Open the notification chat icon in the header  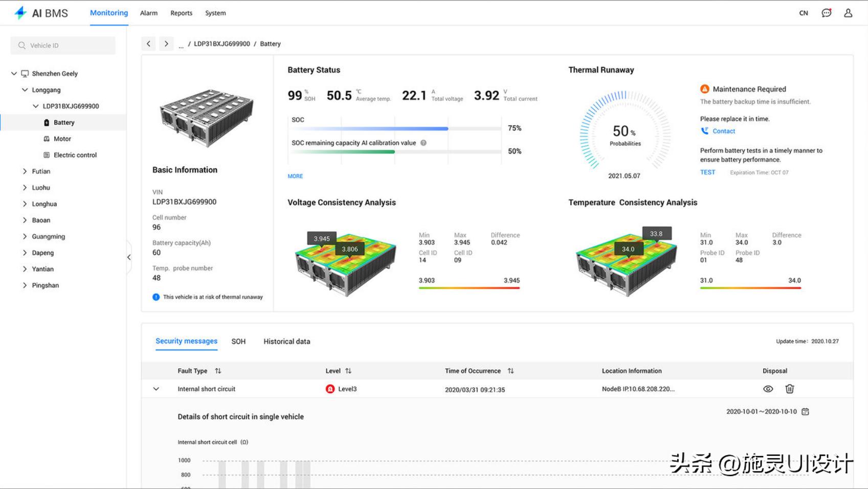[x=826, y=13]
